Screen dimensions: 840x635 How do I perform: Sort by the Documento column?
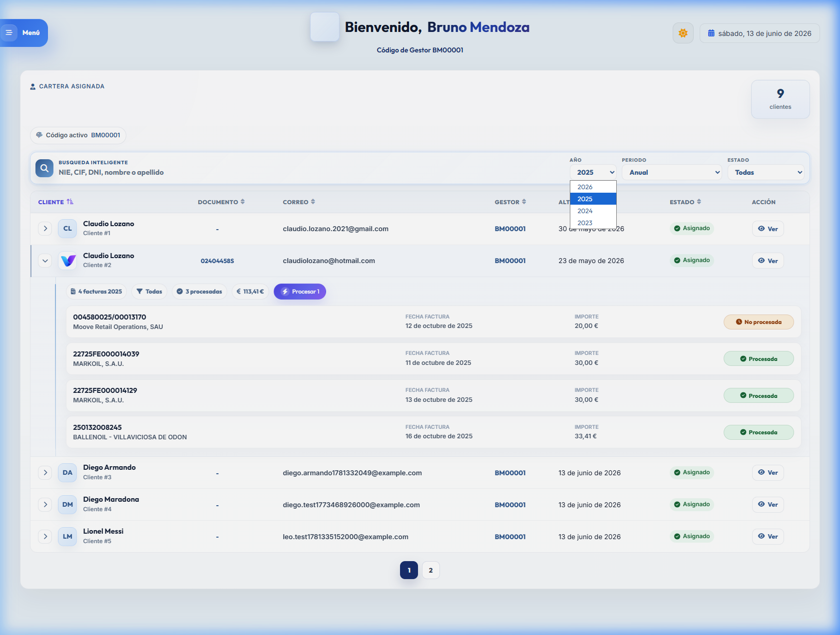click(x=221, y=202)
